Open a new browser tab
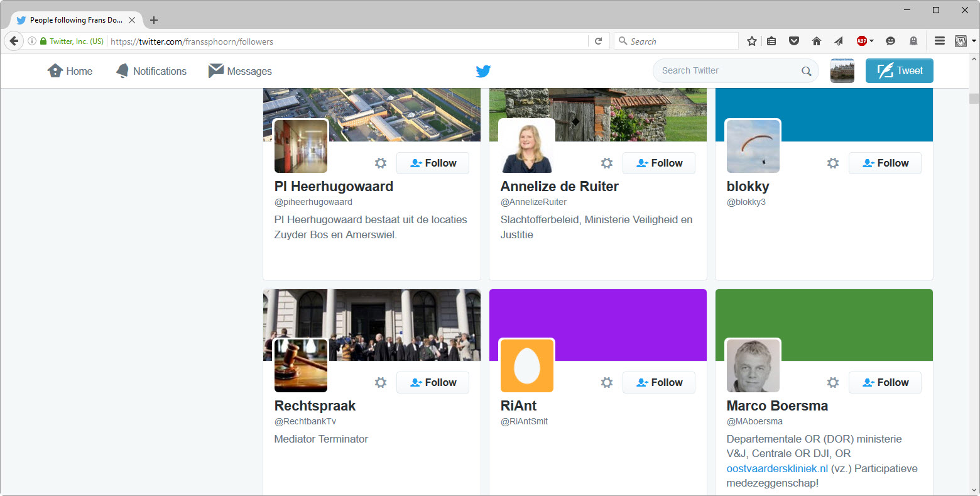Viewport: 980px width, 496px height. (x=154, y=20)
